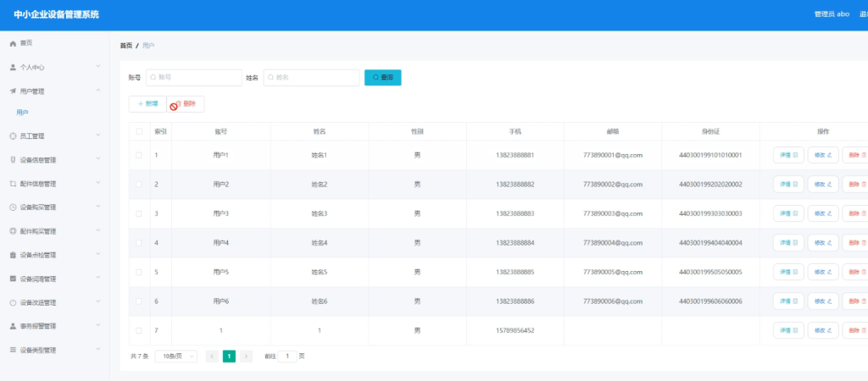Click the power icon for 设备改造管理
Viewport: 868px width, 381px height.
(x=13, y=303)
